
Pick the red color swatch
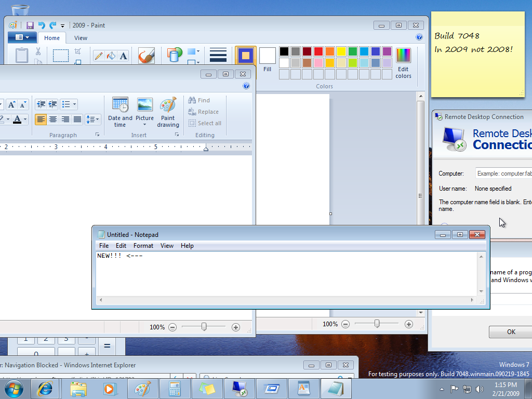pyautogui.click(x=318, y=51)
